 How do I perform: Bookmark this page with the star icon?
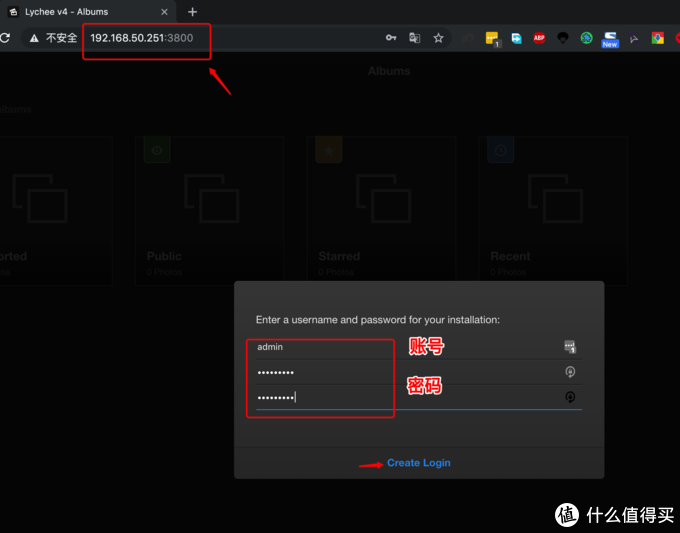438,38
